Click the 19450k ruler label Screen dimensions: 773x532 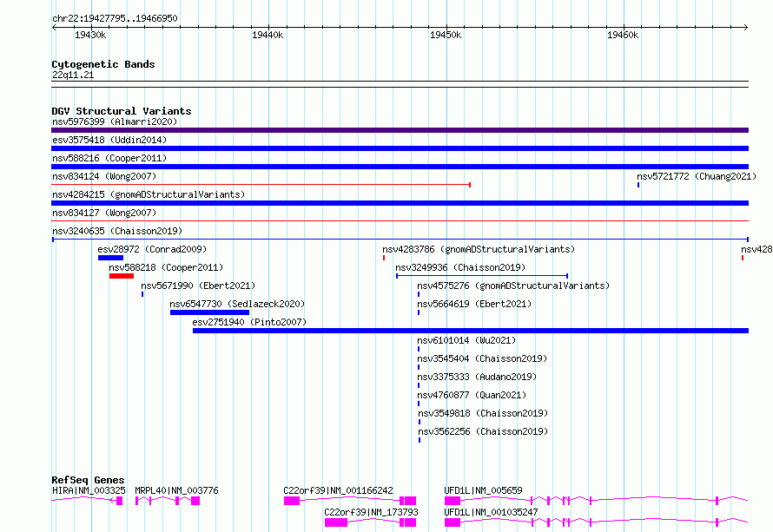pos(446,35)
